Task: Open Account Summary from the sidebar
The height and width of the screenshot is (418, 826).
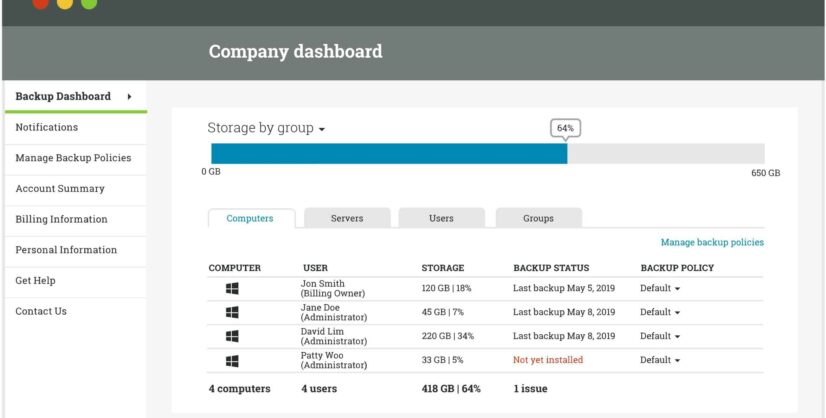Action: [60, 188]
